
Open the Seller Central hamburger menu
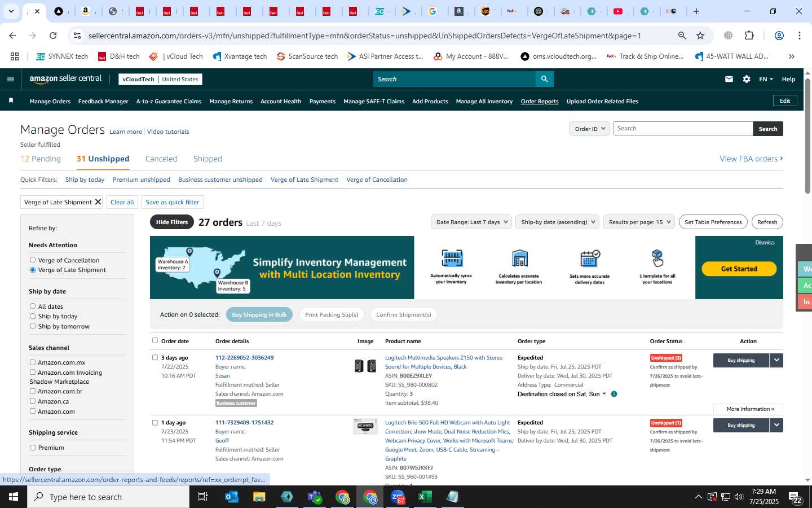[x=10, y=79]
